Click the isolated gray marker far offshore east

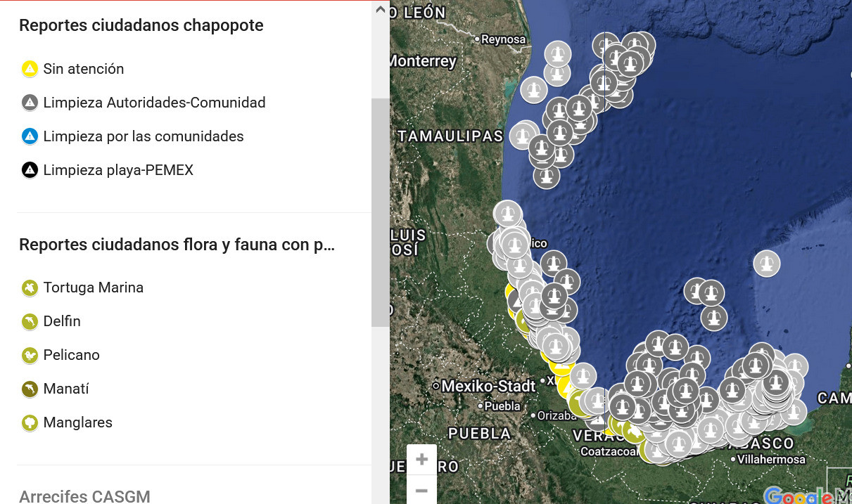(x=767, y=264)
